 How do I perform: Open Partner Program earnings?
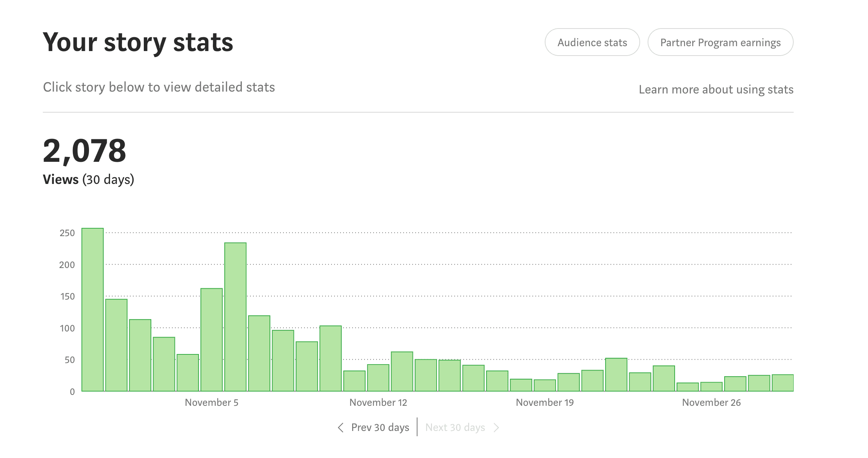(x=720, y=42)
